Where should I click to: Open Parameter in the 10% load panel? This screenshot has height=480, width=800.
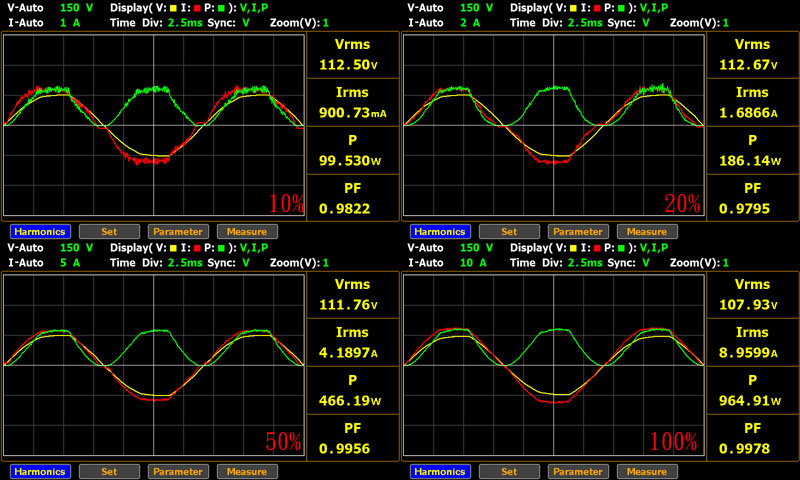tap(178, 232)
